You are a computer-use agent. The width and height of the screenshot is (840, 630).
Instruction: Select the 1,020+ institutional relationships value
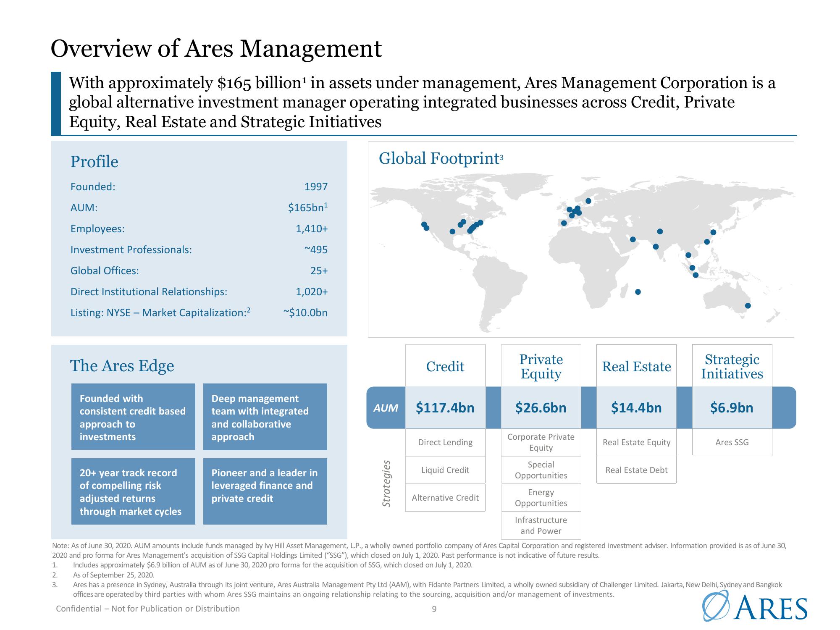[312, 291]
